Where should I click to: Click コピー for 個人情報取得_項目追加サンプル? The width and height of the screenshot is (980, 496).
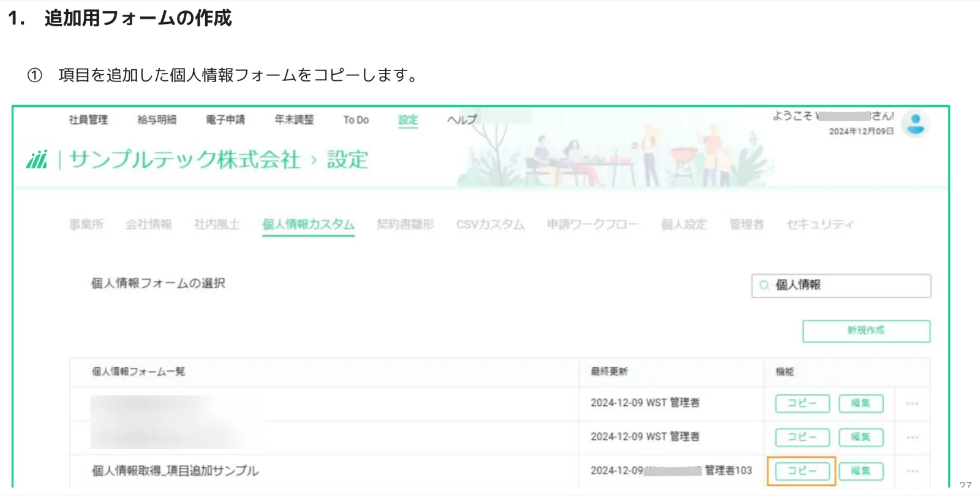802,471
